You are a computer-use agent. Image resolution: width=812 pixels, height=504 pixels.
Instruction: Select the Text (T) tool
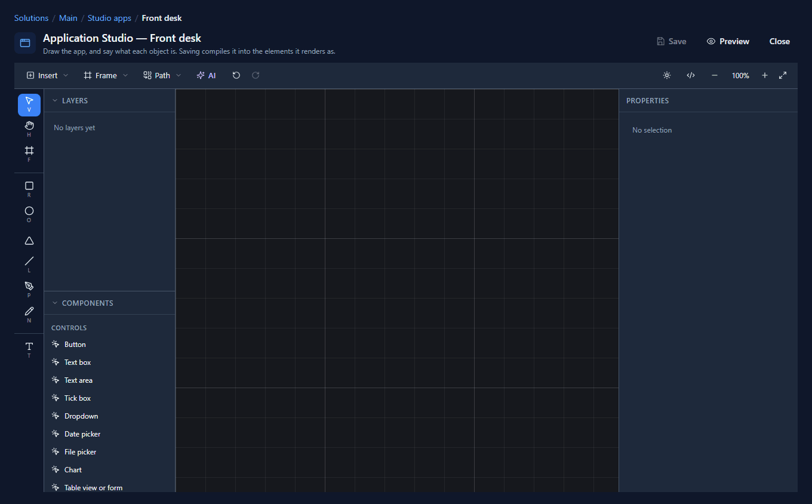(29, 350)
